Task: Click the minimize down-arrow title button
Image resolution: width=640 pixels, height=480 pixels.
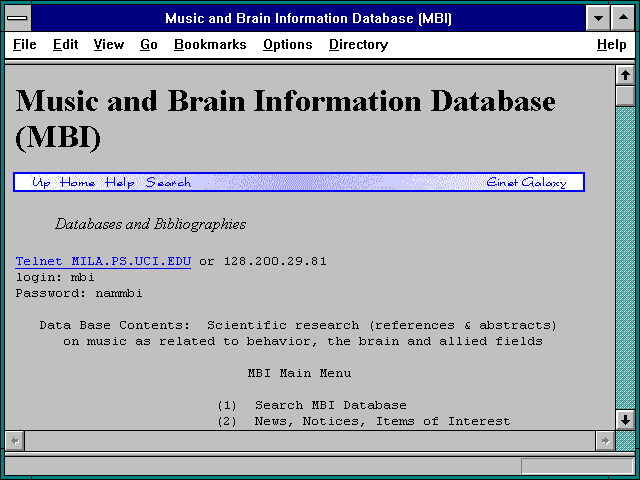Action: 598,18
